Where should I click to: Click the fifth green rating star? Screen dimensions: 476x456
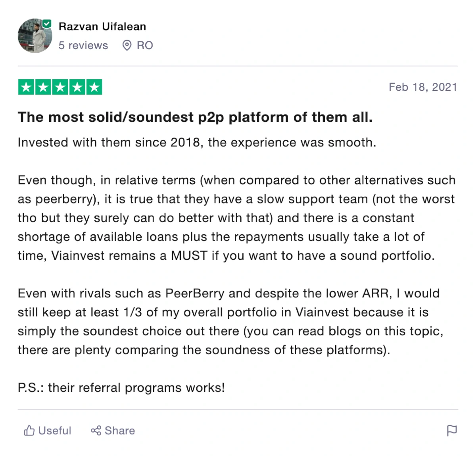pos(94,87)
